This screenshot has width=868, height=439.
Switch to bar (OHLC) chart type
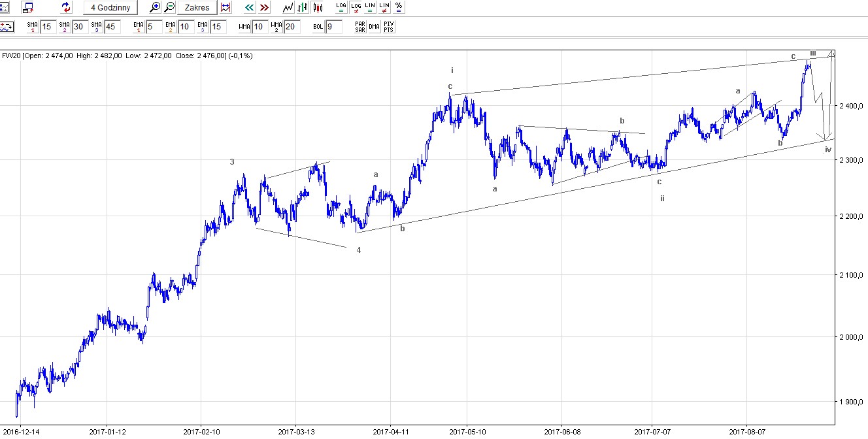tap(303, 7)
